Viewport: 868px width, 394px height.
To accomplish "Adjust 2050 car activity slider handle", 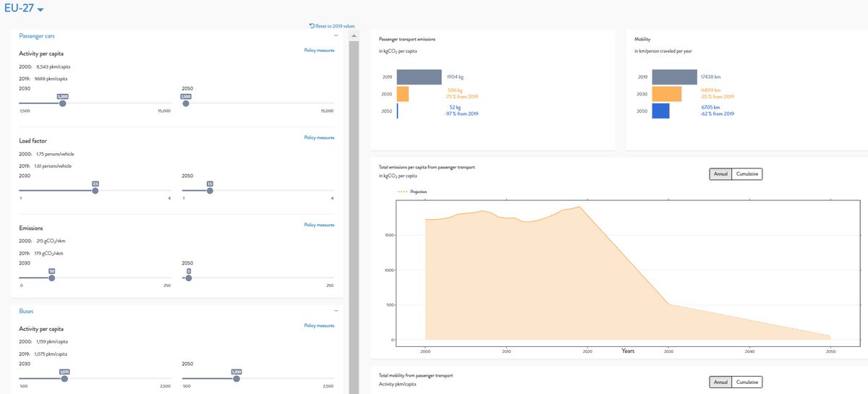I will pos(186,103).
